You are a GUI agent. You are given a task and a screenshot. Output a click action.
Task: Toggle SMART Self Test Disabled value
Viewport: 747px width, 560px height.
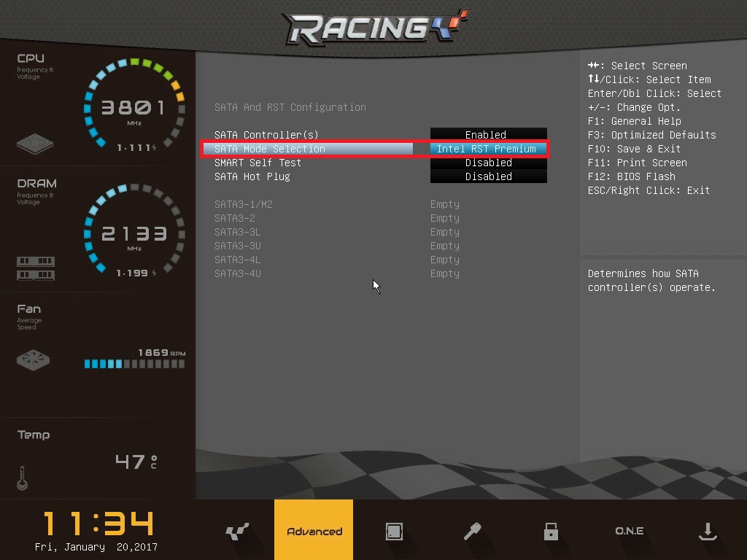click(x=488, y=163)
